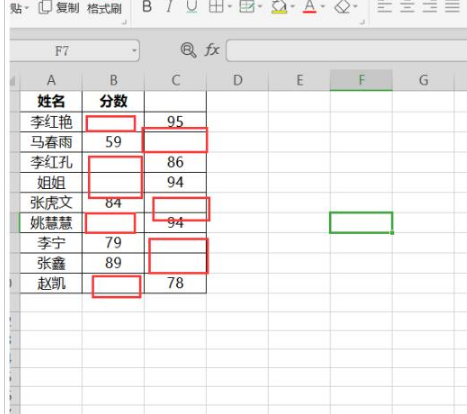Click the magnifier zoom icon near formula bar
Screen dimensions: 467x414
(188, 50)
